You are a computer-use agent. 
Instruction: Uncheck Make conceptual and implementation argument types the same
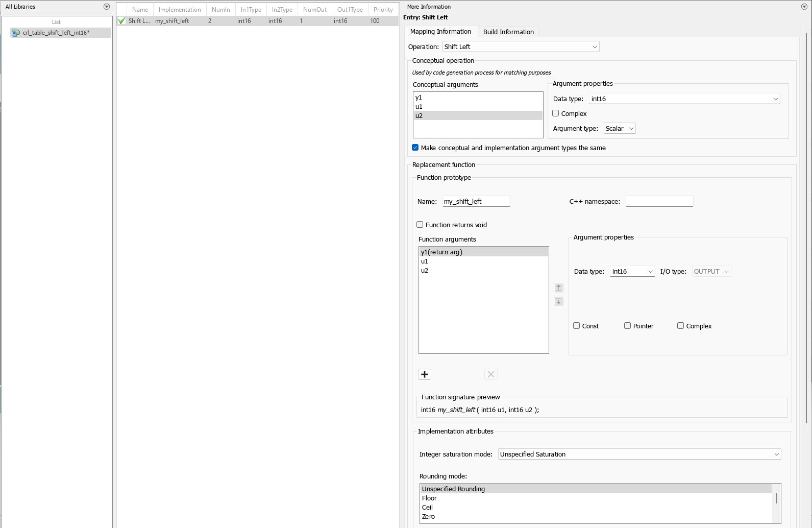(x=415, y=148)
